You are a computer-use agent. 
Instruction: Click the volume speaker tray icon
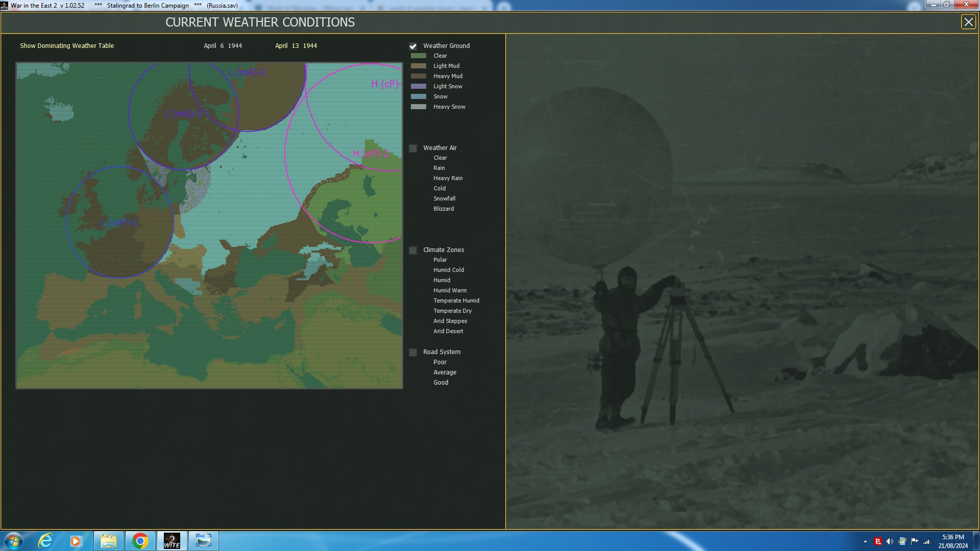(890, 541)
